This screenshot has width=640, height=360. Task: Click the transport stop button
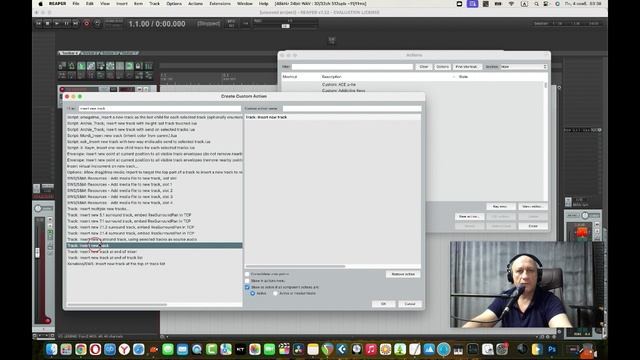click(x=48, y=24)
